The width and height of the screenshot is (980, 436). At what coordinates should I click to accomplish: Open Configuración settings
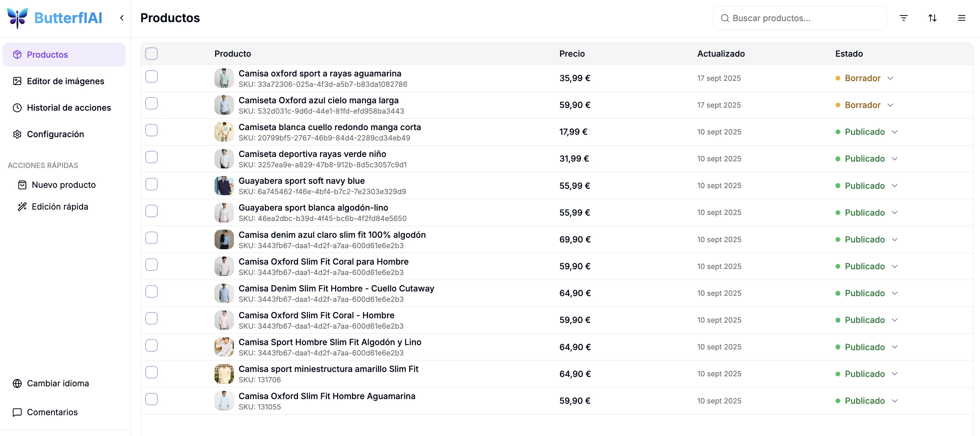click(55, 134)
